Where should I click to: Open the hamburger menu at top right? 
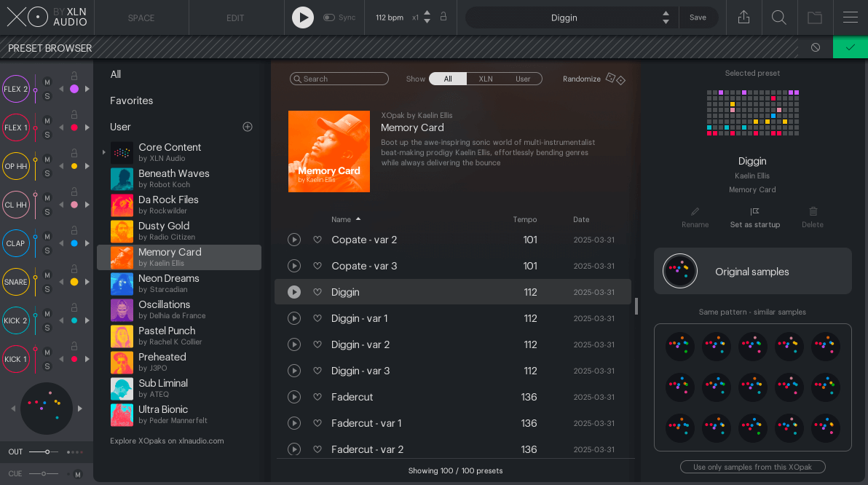point(851,17)
